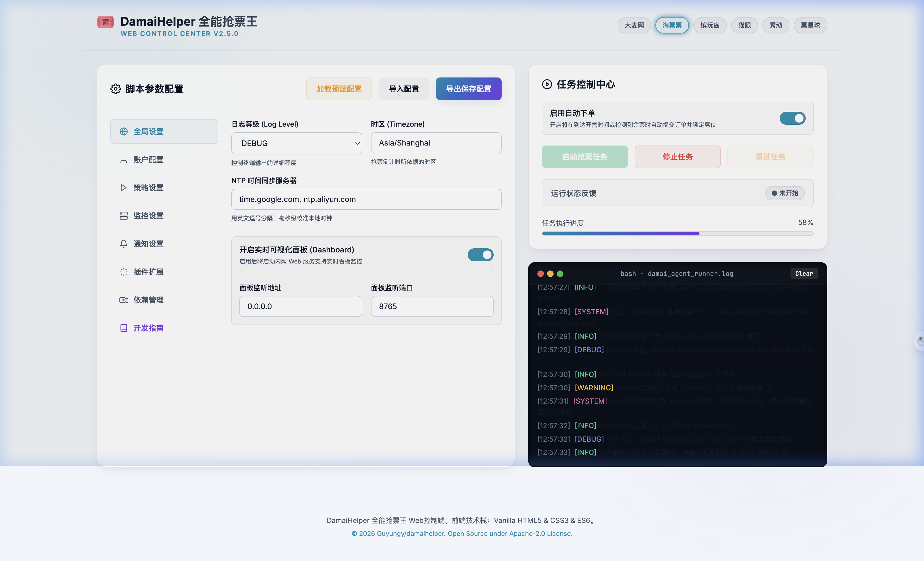Click the book icon next to 开发指南
The height and width of the screenshot is (561, 924).
[124, 328]
